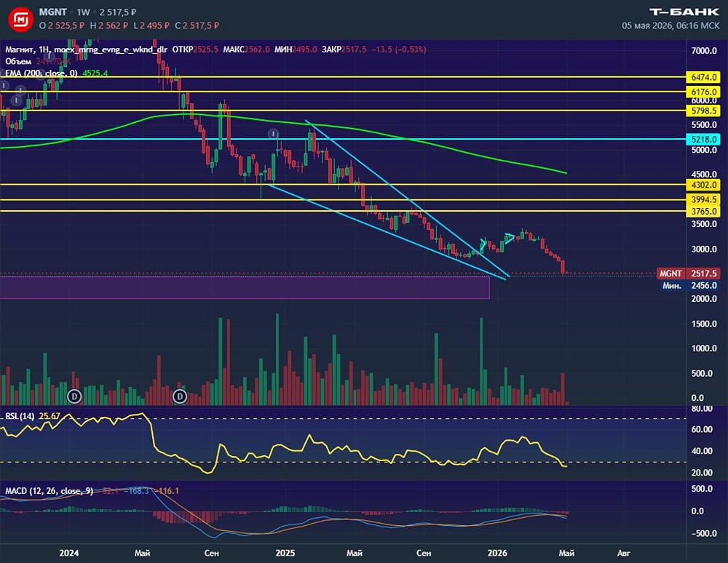
Task: Click the C 2 517,5 ₽ close value
Action: [197, 26]
